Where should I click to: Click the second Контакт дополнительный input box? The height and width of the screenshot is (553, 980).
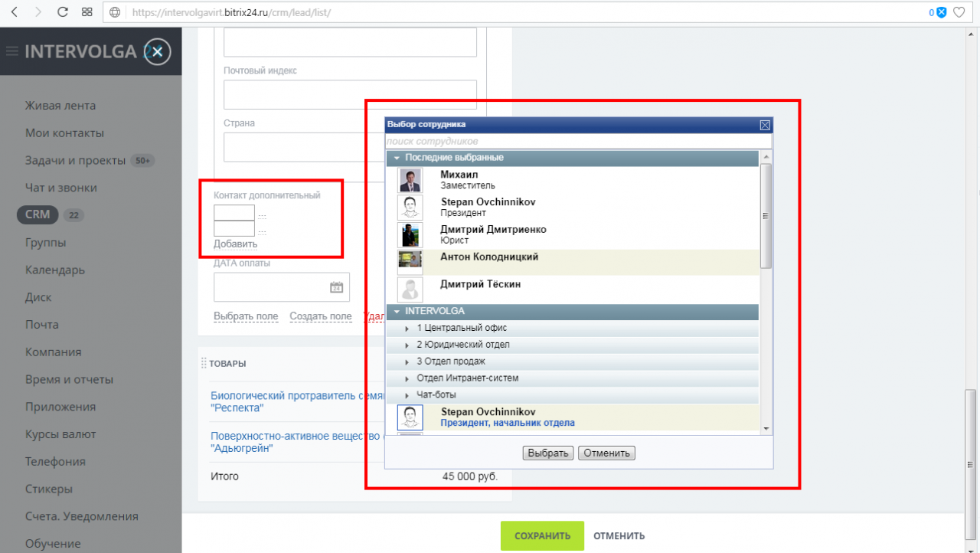coord(234,228)
